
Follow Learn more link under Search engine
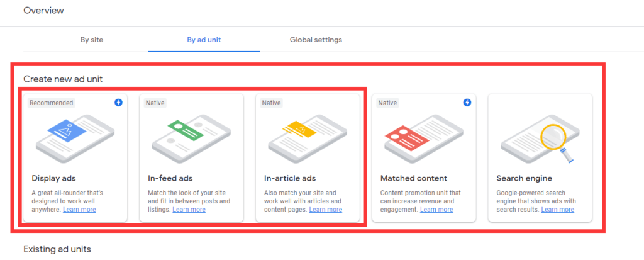click(x=558, y=210)
